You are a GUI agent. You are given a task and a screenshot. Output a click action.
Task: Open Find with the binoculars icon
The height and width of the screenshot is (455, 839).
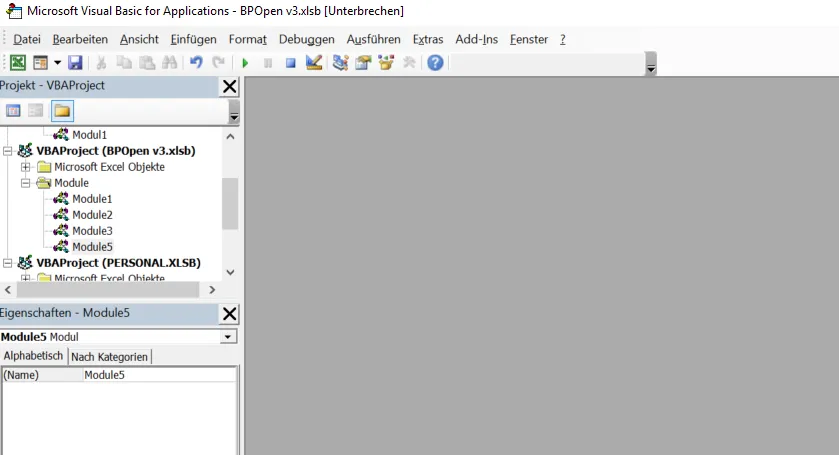point(170,63)
